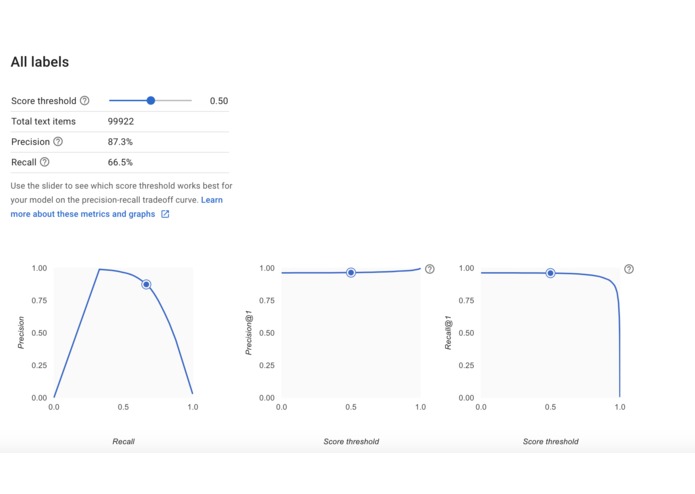Click the total text items count 99922
The image size is (695, 494).
coord(121,122)
